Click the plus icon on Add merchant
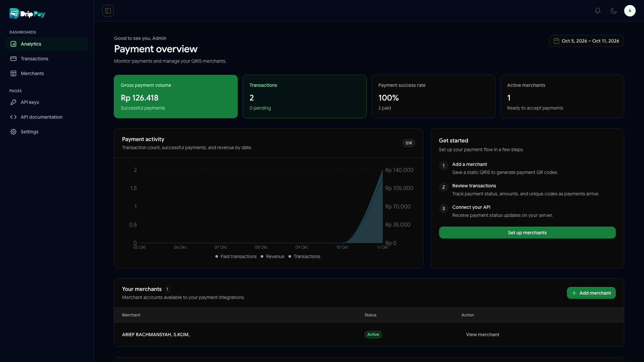 [x=574, y=293]
